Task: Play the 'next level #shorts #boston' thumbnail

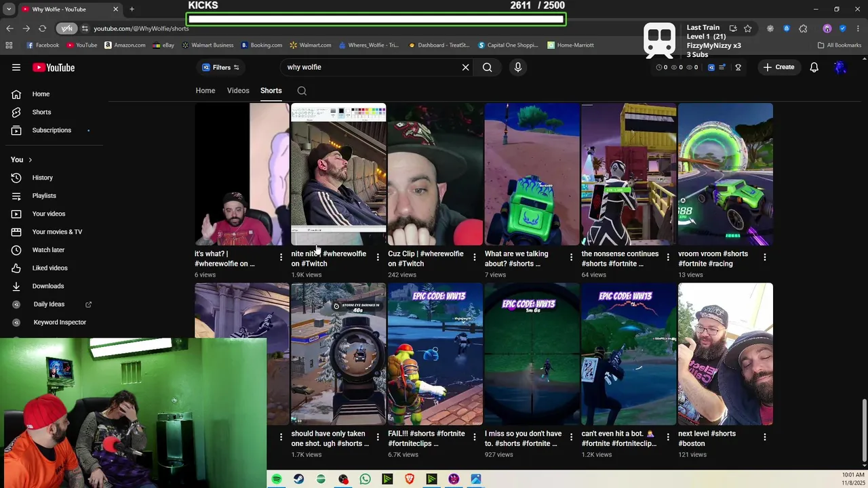Action: pos(726,354)
